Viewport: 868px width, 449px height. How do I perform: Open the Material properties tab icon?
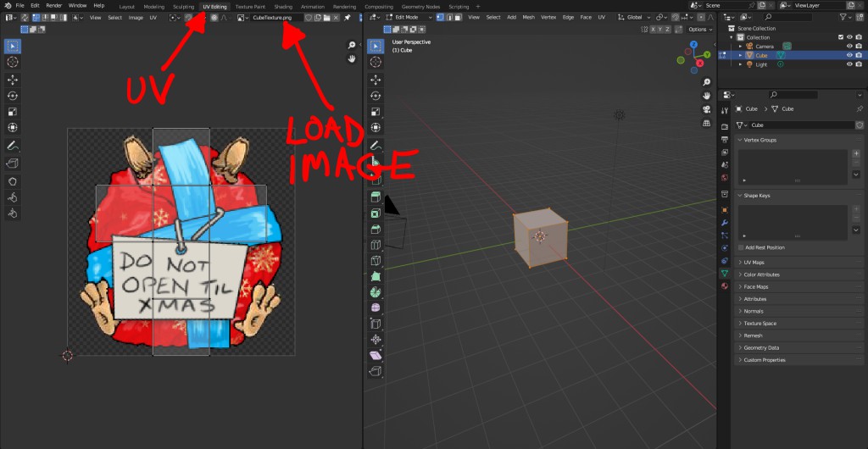tap(724, 286)
